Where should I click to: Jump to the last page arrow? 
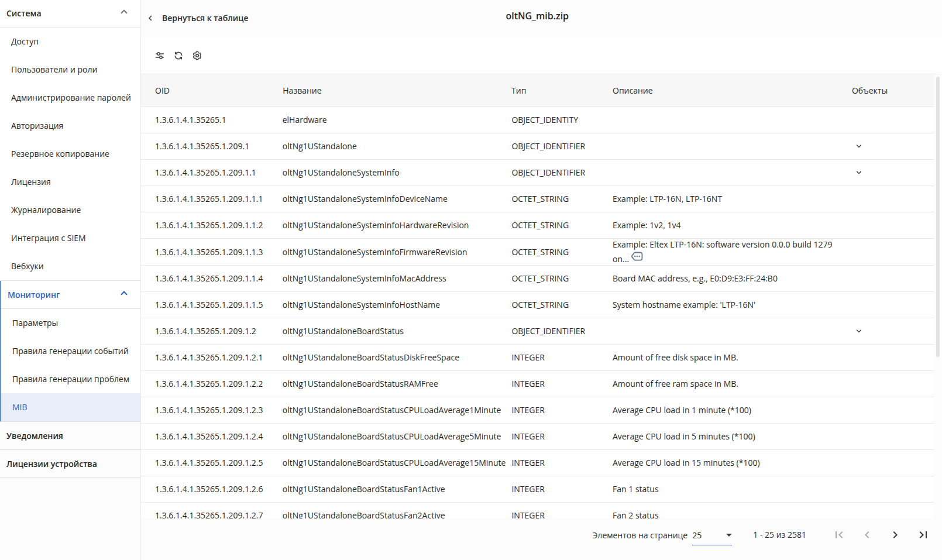923,535
